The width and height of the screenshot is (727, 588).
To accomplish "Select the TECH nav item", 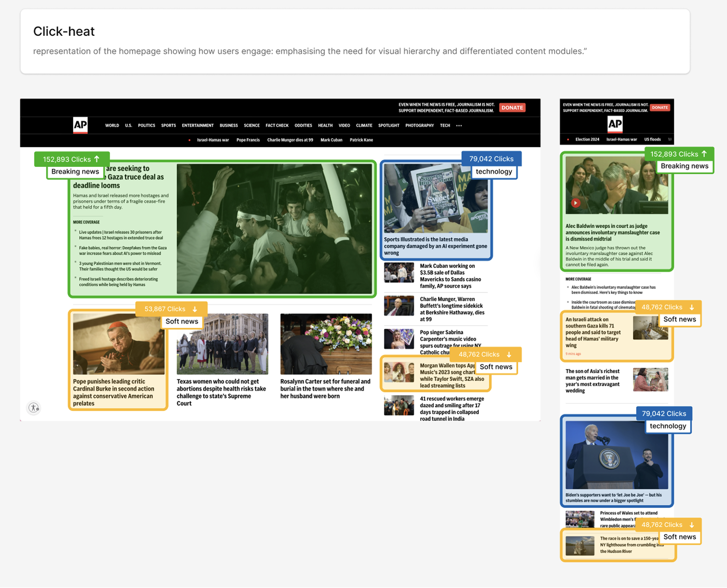I will click(x=445, y=126).
